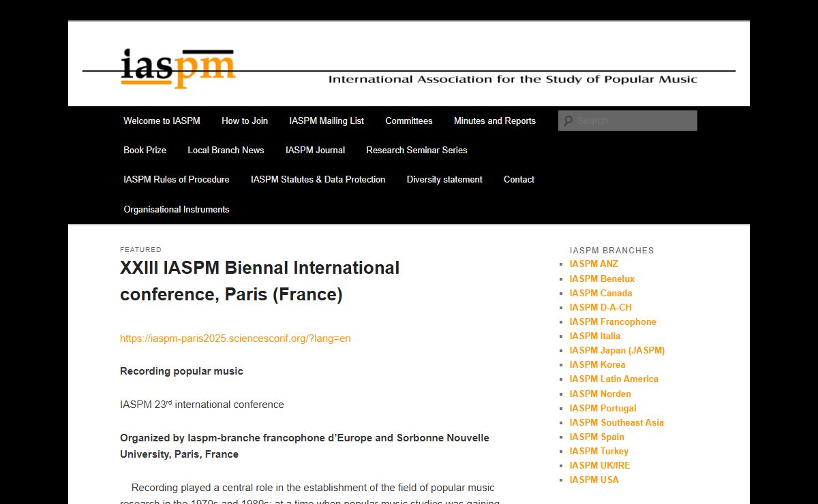Open IASPM Italia branch

pyautogui.click(x=595, y=336)
